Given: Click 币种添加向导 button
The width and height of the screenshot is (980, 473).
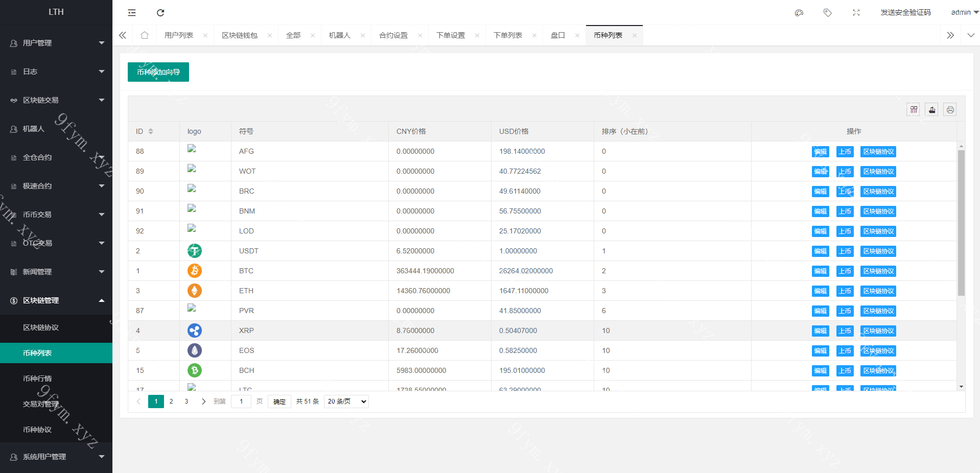Looking at the screenshot, I should coord(158,72).
